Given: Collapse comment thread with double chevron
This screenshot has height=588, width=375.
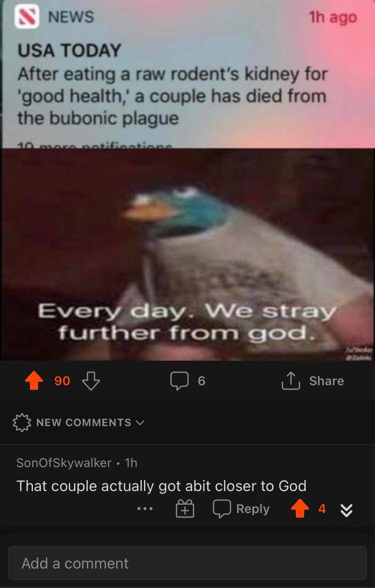Looking at the screenshot, I should pos(346,510).
